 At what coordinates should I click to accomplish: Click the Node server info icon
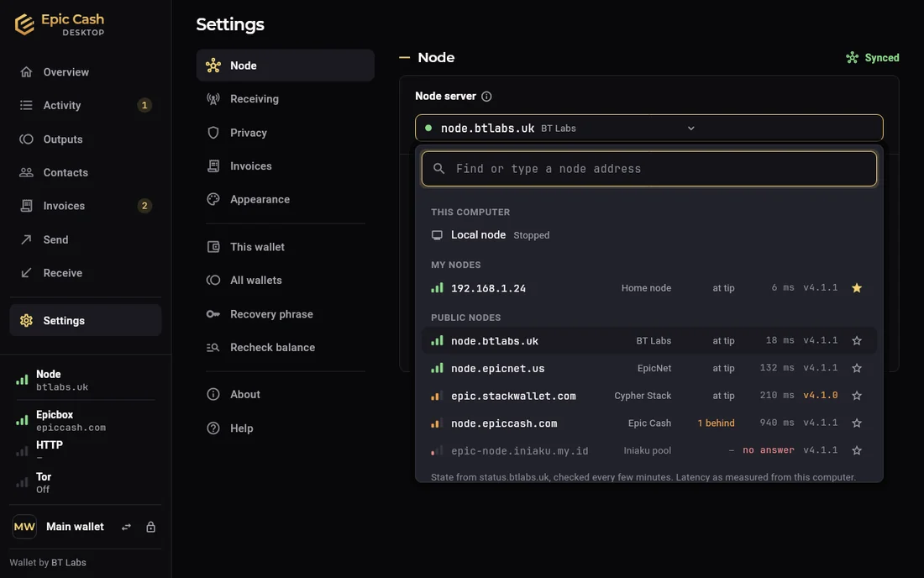pyautogui.click(x=486, y=97)
